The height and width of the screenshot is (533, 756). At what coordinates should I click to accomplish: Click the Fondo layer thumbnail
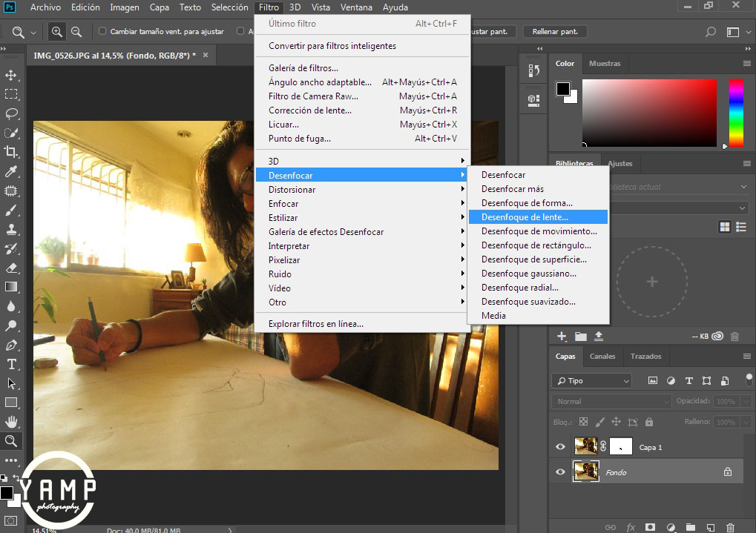click(x=586, y=471)
